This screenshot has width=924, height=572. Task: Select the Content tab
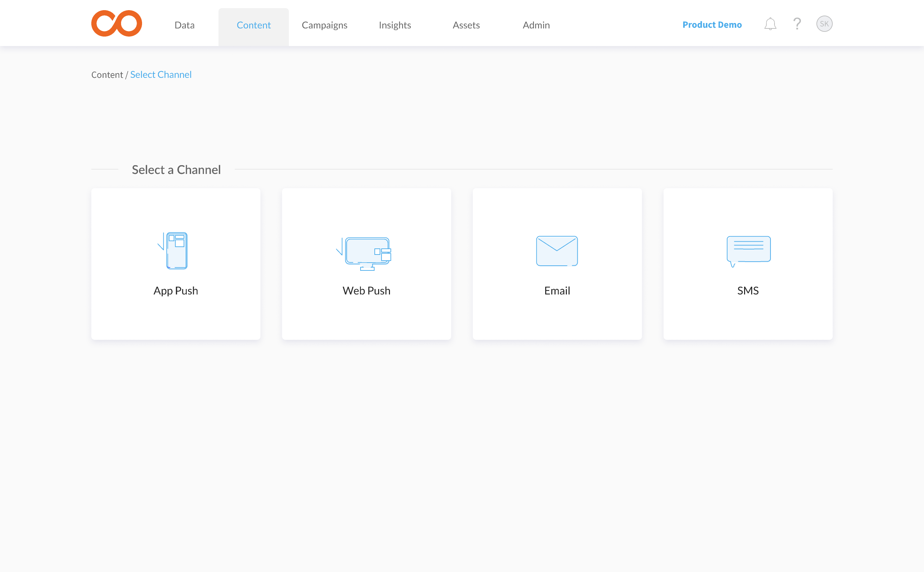(254, 26)
